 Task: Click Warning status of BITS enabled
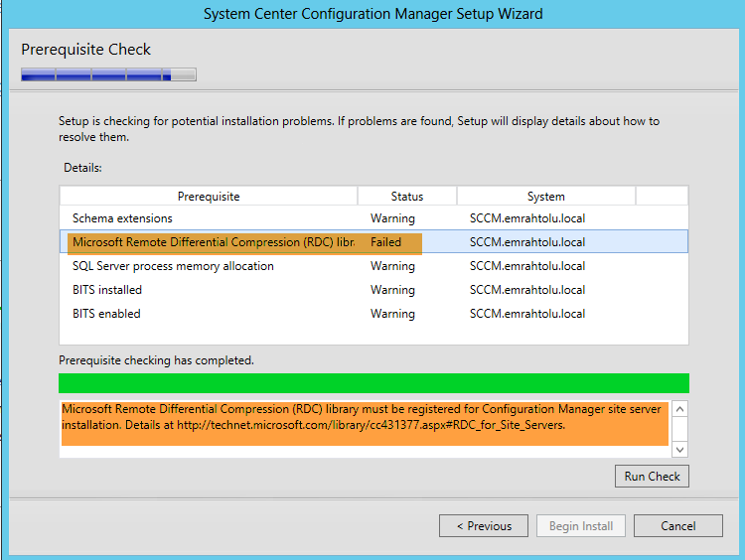tap(392, 314)
